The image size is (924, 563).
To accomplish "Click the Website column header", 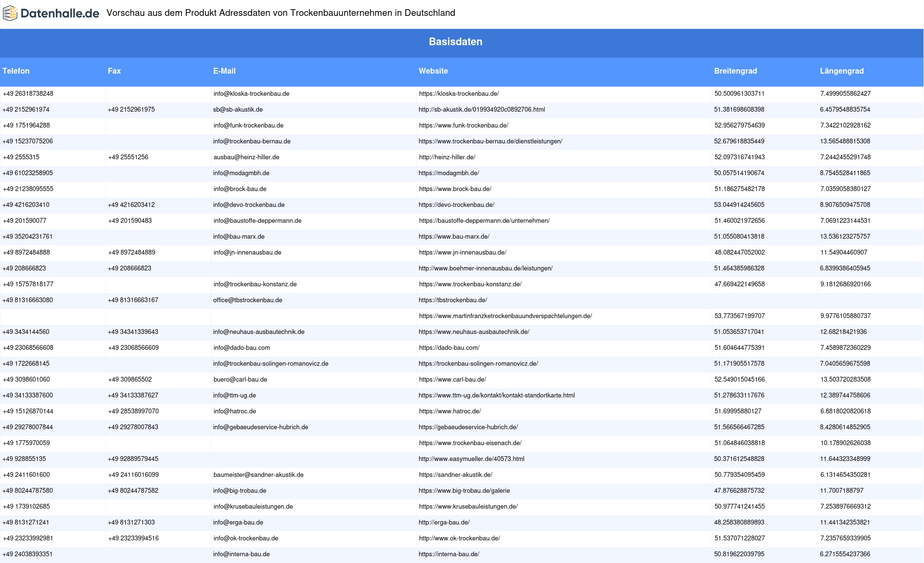I will tap(433, 71).
